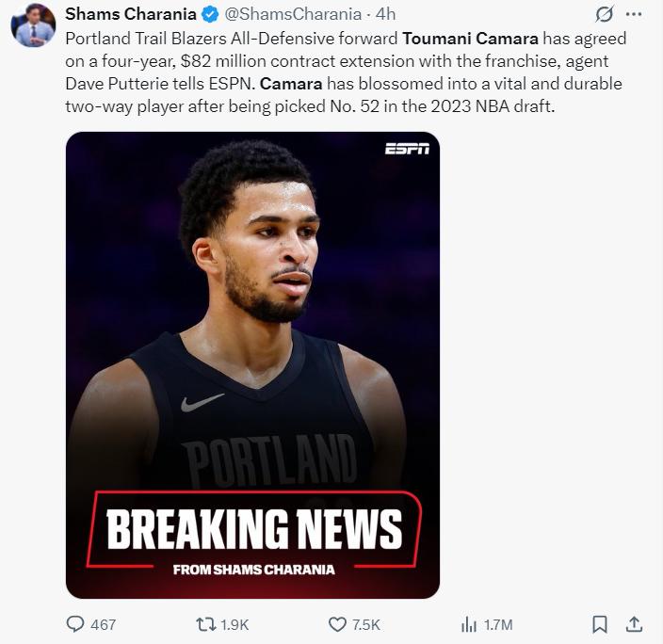
Task: Click the Shams Charania display name
Action: click(x=130, y=14)
